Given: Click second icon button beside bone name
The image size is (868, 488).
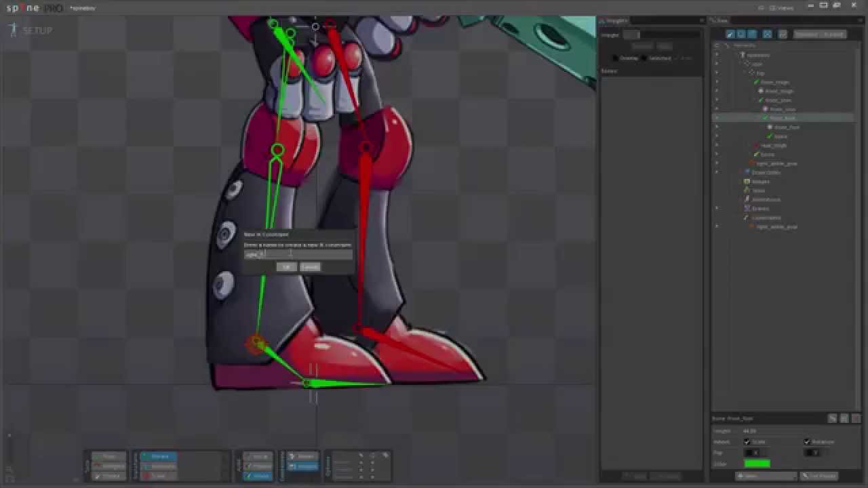Looking at the screenshot, I should [844, 418].
